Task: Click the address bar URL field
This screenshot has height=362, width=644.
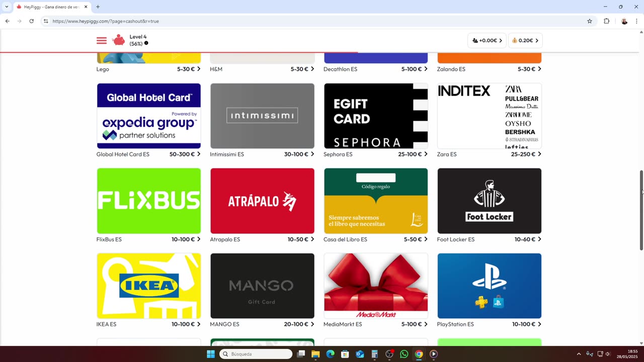Action: coord(317,21)
